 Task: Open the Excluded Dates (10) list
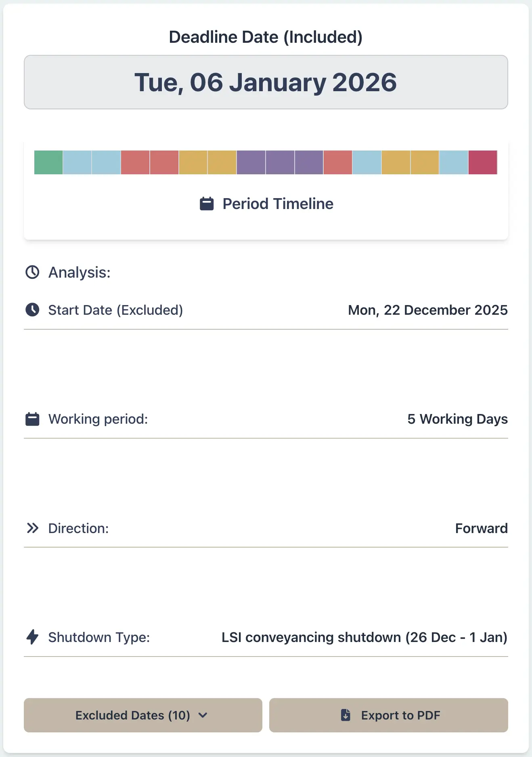[x=133, y=715]
